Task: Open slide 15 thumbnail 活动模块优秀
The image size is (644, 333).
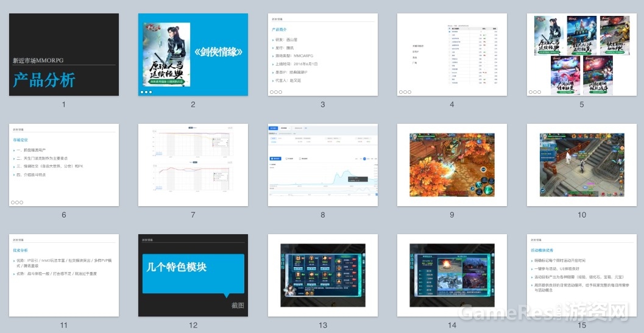Action: (x=582, y=276)
